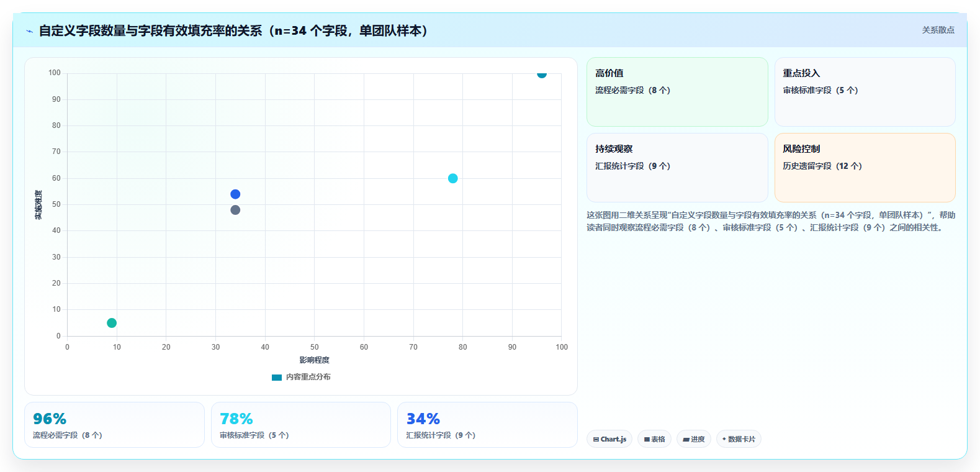Click the 34% 汇报统计字段 stat card

click(487, 425)
